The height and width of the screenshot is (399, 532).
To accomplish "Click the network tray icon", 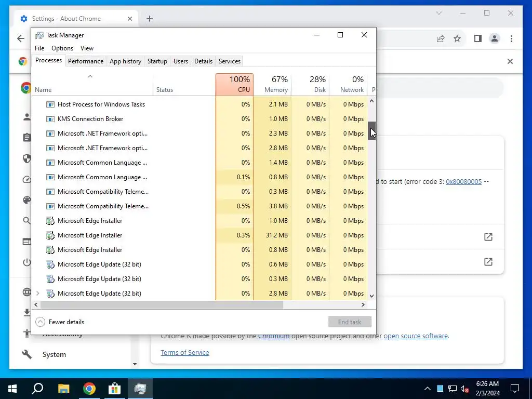I will coord(453,389).
